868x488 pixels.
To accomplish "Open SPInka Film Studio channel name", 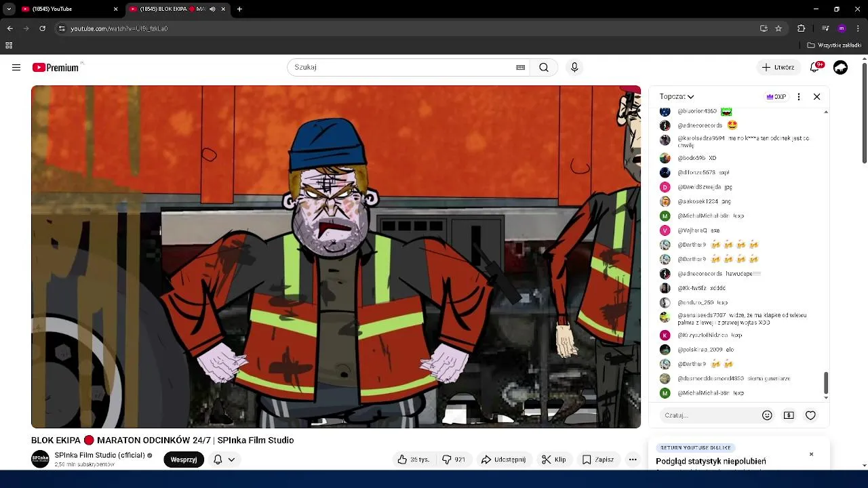I will [99, 455].
